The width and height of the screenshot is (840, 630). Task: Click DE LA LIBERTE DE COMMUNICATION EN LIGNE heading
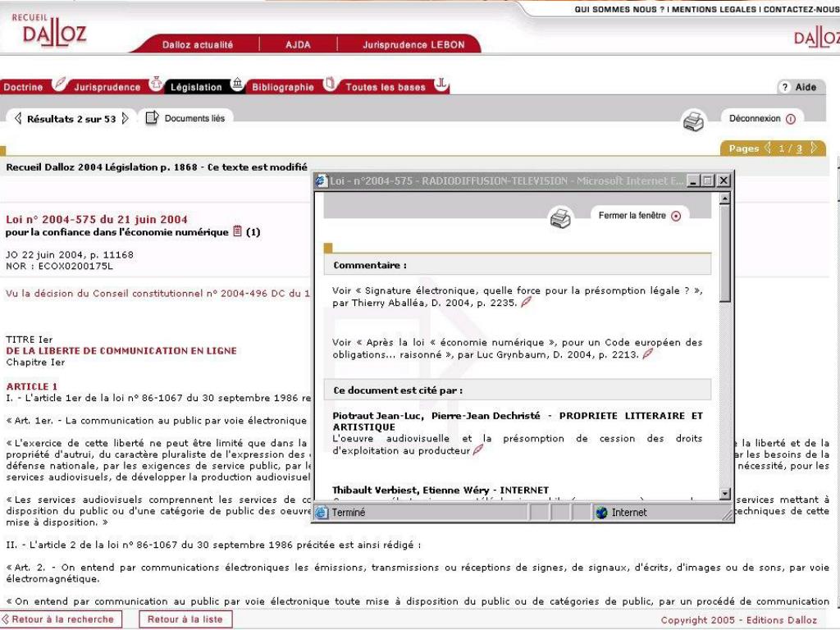[121, 351]
